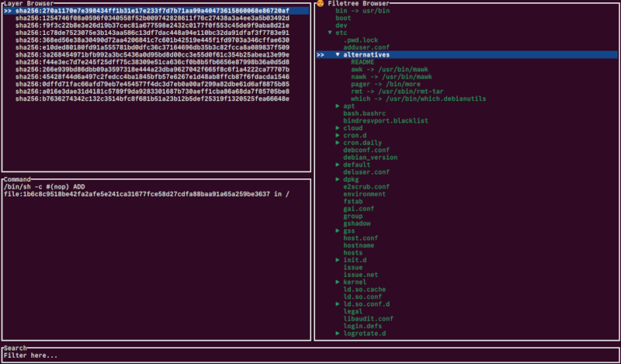This screenshot has width=621, height=364.
Task: Expand the logrotate.d directory
Action: tap(338, 333)
